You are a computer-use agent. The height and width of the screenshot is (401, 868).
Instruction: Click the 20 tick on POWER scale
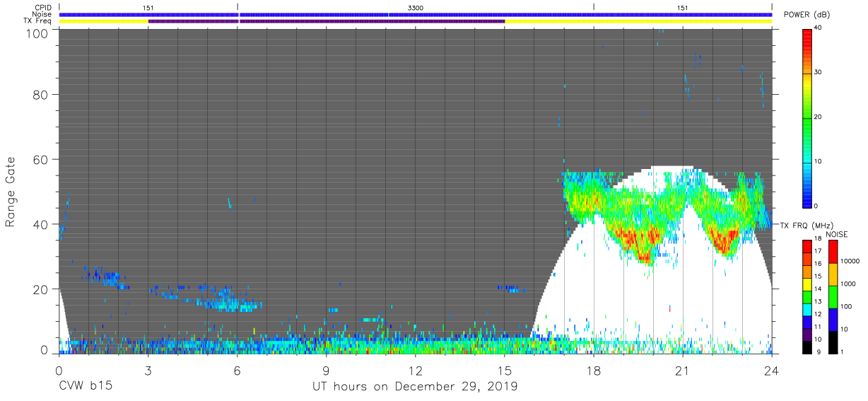[x=819, y=117]
